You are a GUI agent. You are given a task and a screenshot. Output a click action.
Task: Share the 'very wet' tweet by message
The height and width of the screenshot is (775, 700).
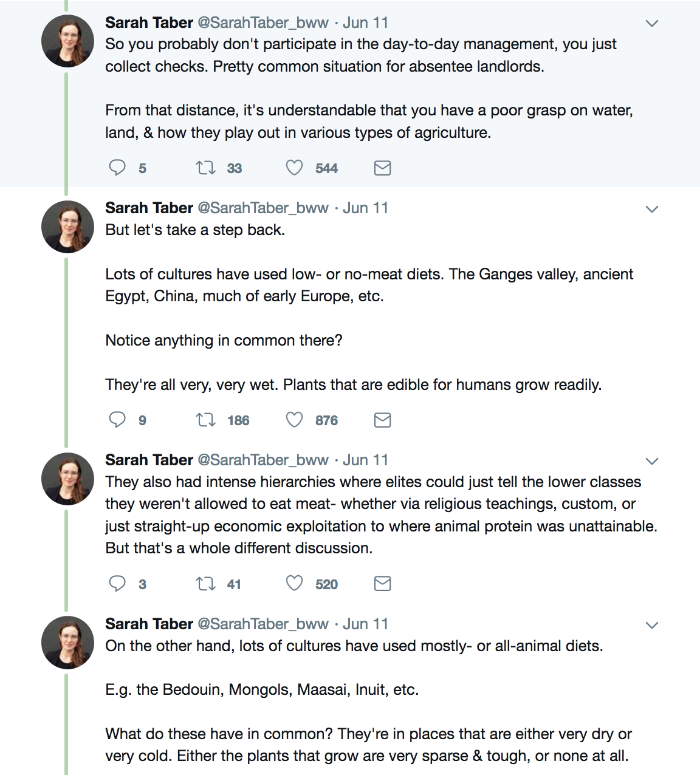click(382, 420)
